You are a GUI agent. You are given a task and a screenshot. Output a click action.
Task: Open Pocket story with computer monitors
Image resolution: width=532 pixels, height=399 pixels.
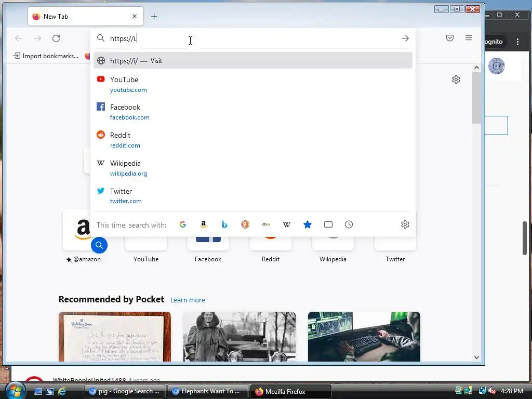(x=364, y=337)
